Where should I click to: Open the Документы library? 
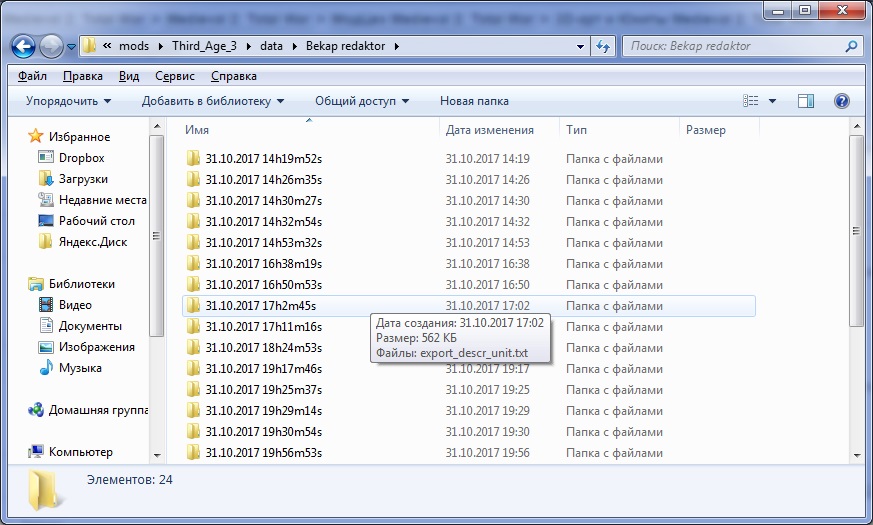90,326
